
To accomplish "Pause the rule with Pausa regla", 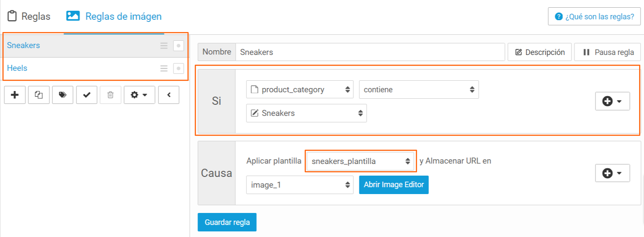I will coord(608,52).
